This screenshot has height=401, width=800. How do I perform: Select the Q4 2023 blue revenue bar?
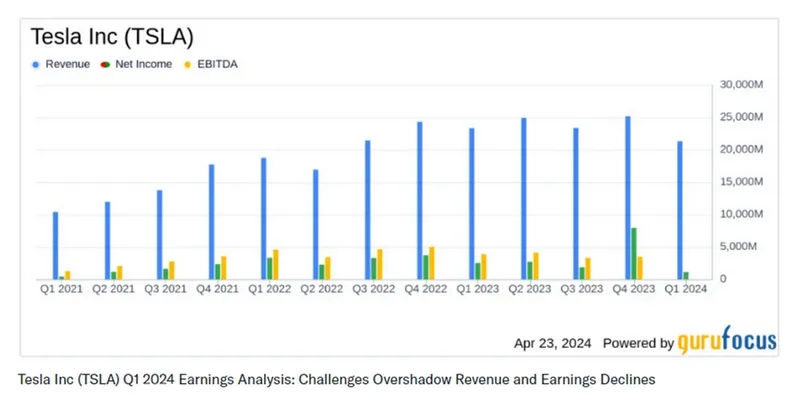(627, 198)
